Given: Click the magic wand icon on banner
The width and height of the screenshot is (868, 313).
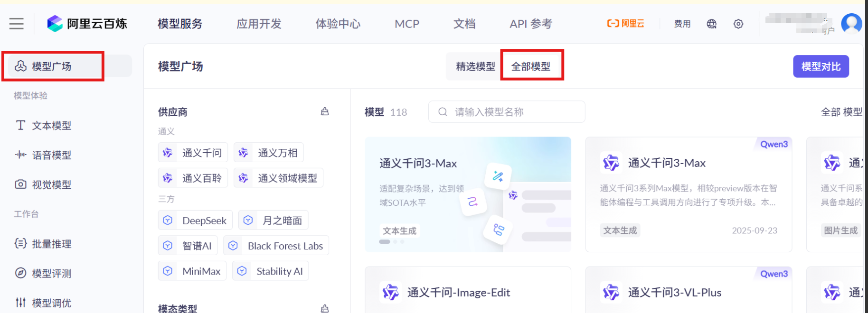Looking at the screenshot, I should pyautogui.click(x=498, y=176).
